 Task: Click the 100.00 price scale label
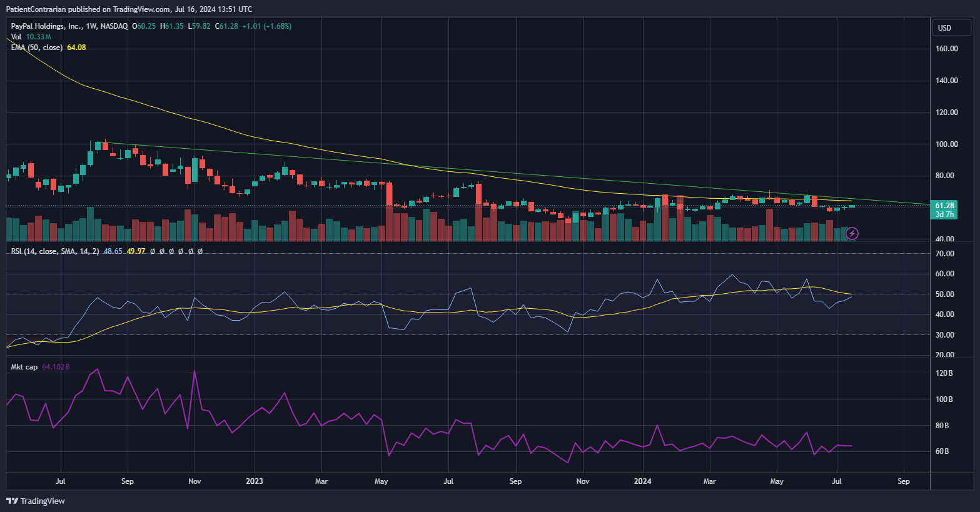coord(947,144)
